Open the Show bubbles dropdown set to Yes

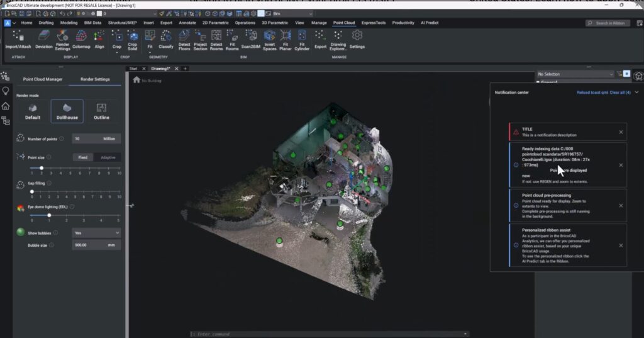96,233
